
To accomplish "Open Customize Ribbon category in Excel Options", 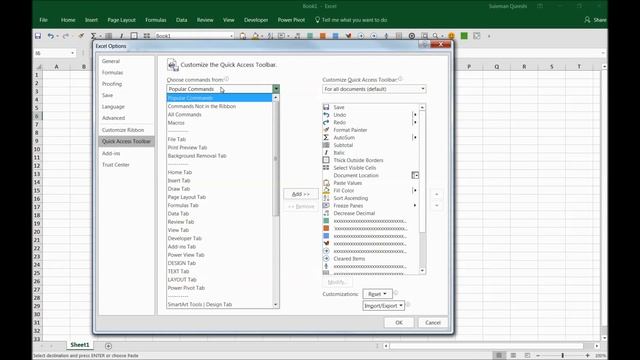I will coord(123,130).
